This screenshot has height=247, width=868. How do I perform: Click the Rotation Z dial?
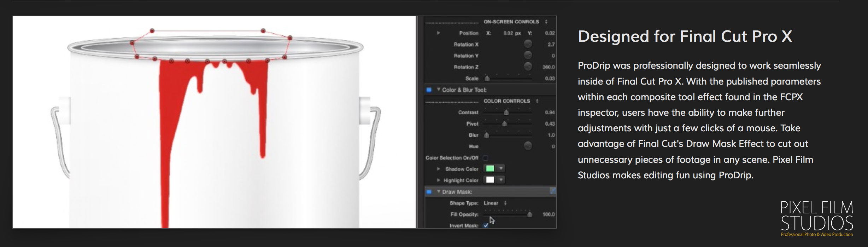[528, 67]
